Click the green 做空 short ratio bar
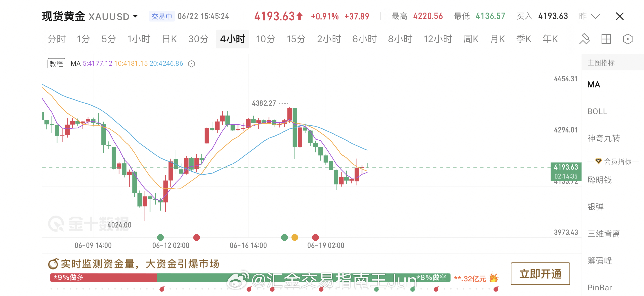Image resolution: width=644 pixels, height=296 pixels. pyautogui.click(x=304, y=277)
